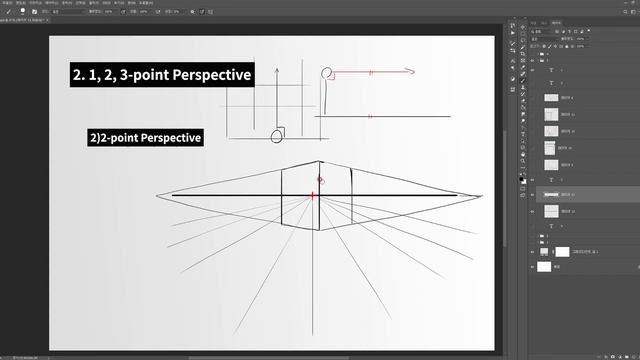Select the Rectangular Marquee tool
The width and height of the screenshot is (640, 360).
[x=523, y=34]
